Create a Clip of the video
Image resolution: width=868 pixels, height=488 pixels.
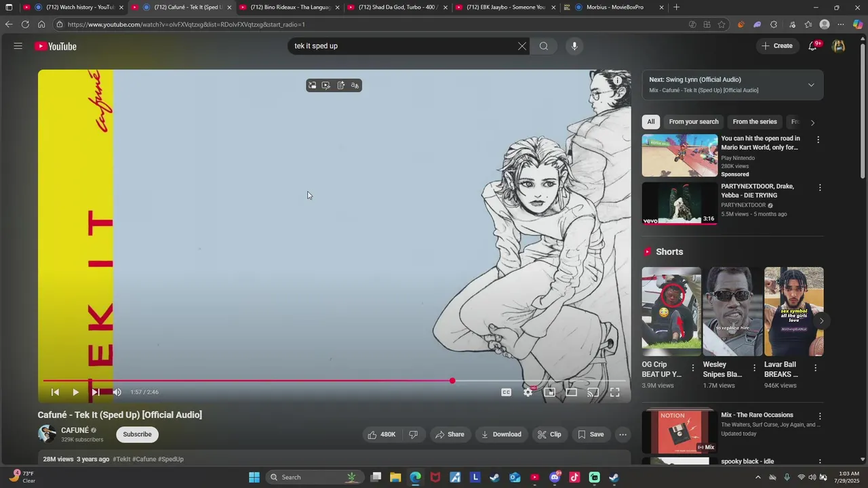pyautogui.click(x=549, y=434)
